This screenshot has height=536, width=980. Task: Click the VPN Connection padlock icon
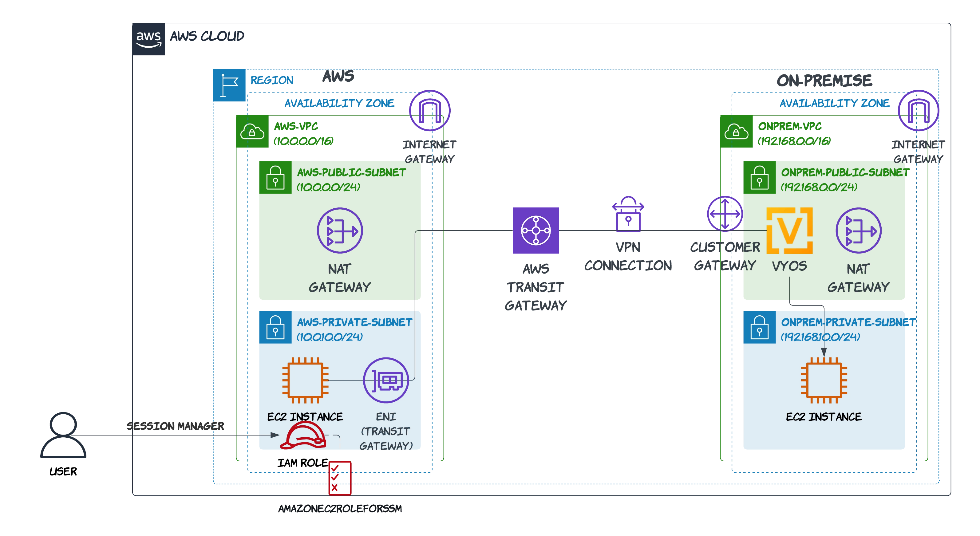[x=628, y=214]
